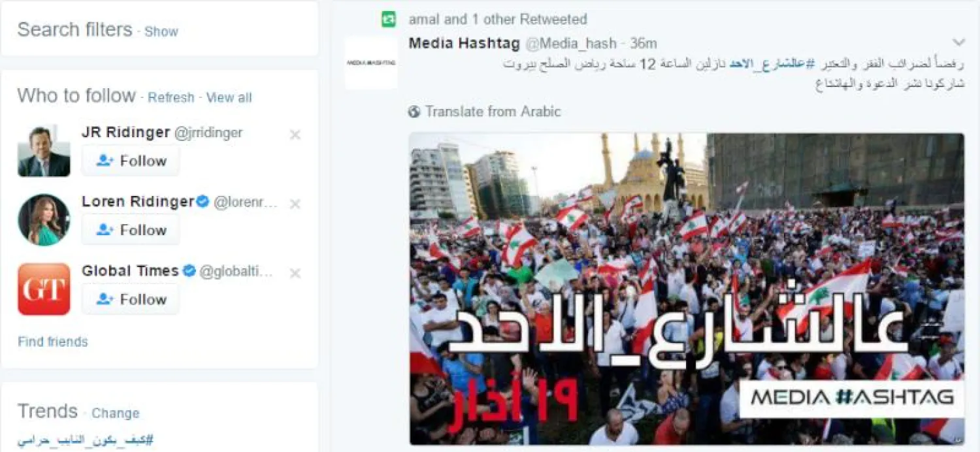Viewport: 980px width, 452px height.
Task: Open Media Hashtag profile avatar
Action: [x=371, y=63]
